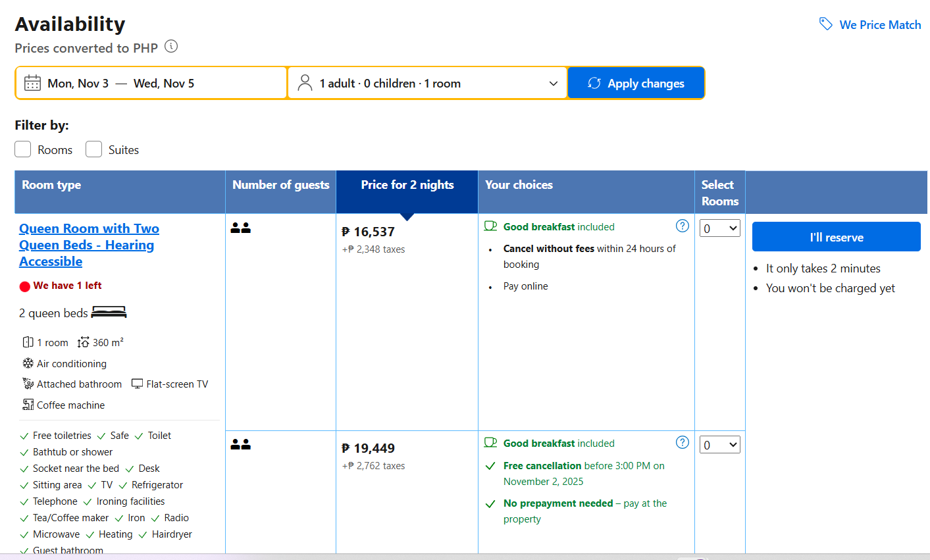Viewport: 930px width, 560px height.
Task: Click the Room type column header
Action: point(51,185)
